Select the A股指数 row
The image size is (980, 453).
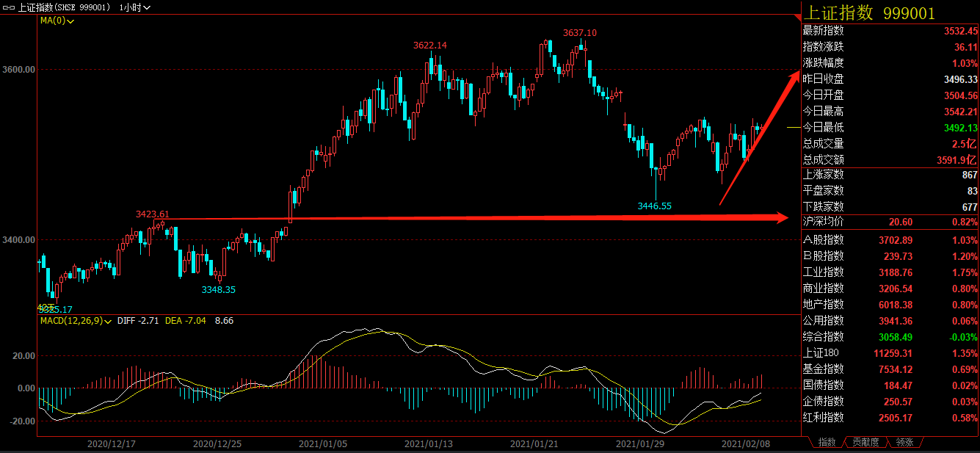(890, 240)
